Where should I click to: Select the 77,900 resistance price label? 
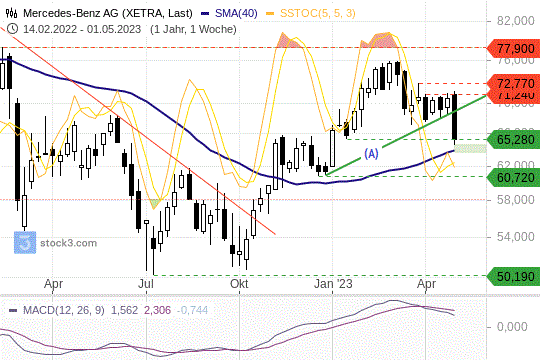[x=513, y=49]
